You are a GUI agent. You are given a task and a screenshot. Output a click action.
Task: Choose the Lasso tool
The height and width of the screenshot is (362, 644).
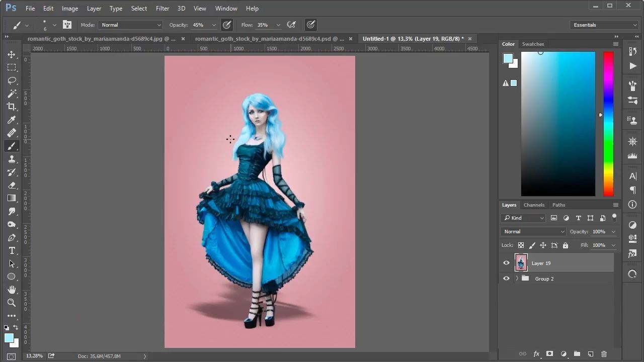(12, 80)
